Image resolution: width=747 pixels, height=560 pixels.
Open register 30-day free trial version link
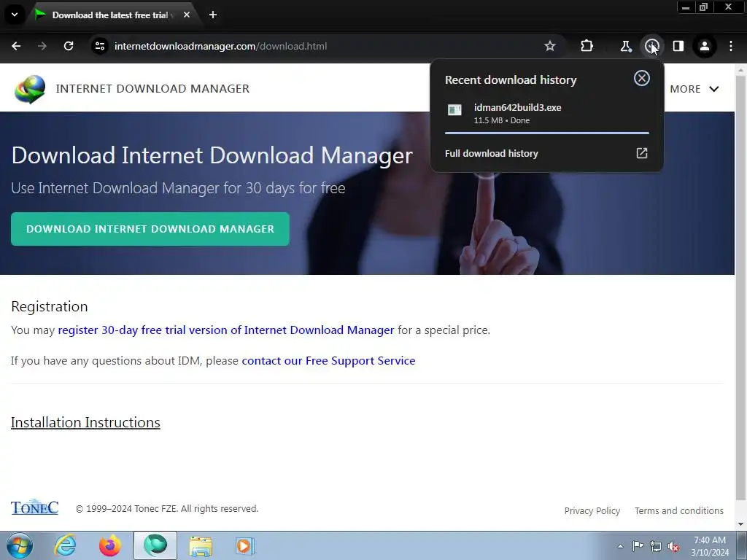(x=226, y=330)
